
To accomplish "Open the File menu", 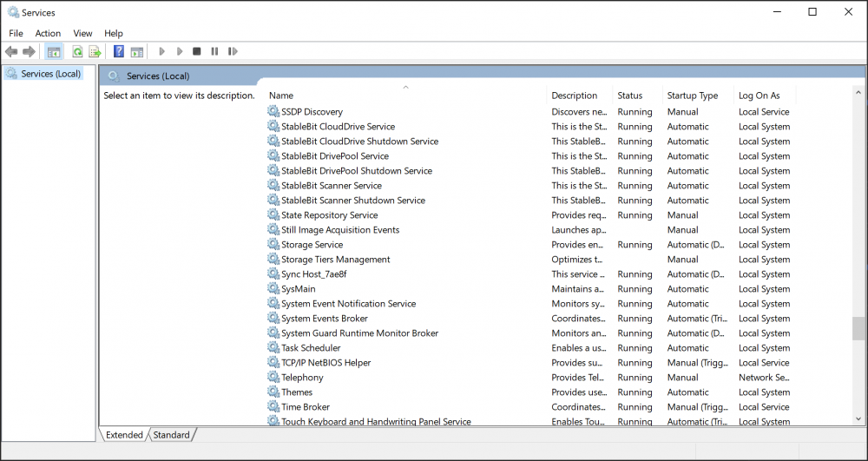I will click(16, 33).
